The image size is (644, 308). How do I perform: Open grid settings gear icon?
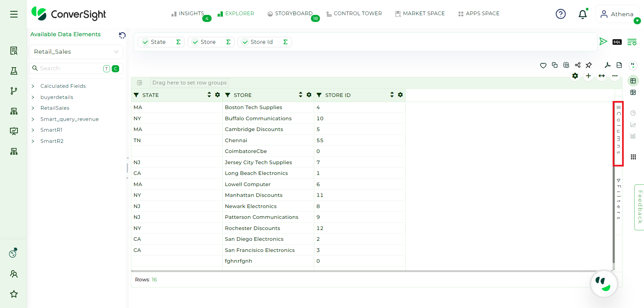(x=575, y=76)
